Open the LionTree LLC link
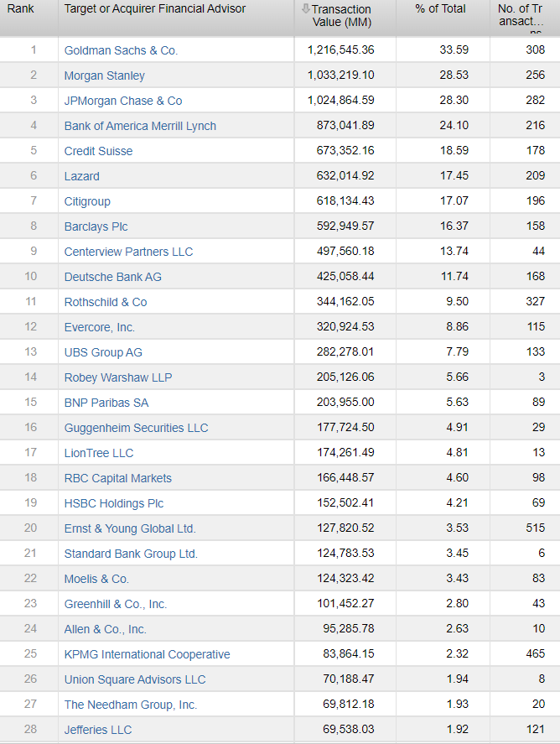The image size is (560, 744). (x=99, y=453)
